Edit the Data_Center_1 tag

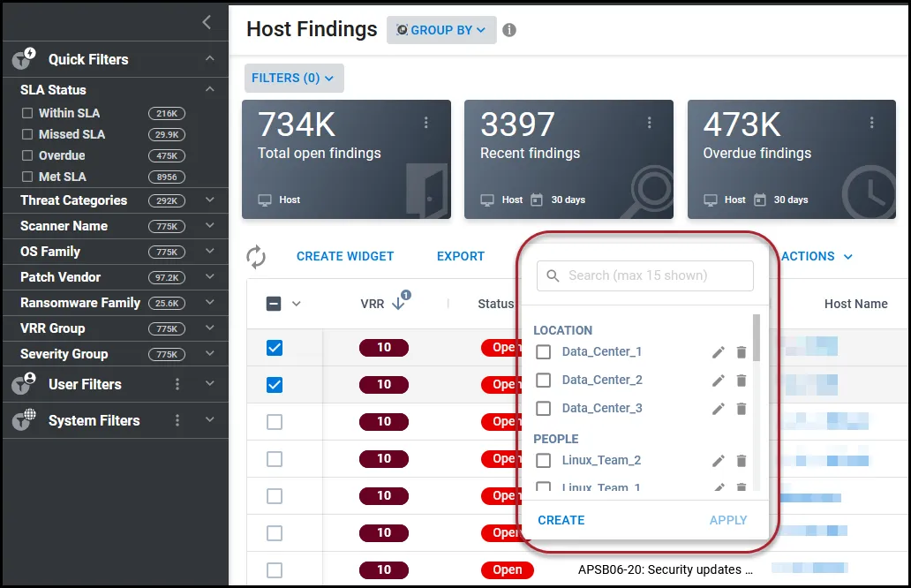718,352
